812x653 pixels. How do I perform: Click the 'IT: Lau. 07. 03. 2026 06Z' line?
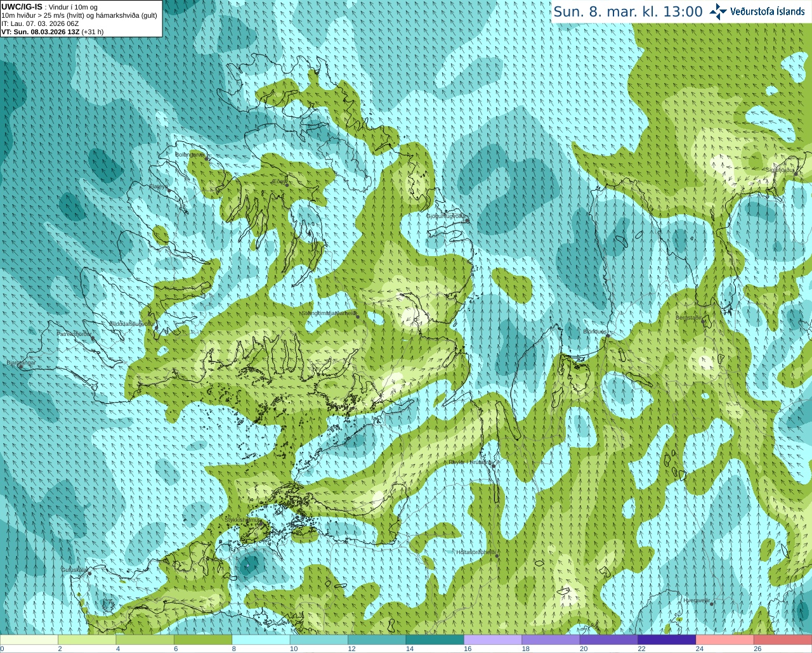[x=40, y=23]
